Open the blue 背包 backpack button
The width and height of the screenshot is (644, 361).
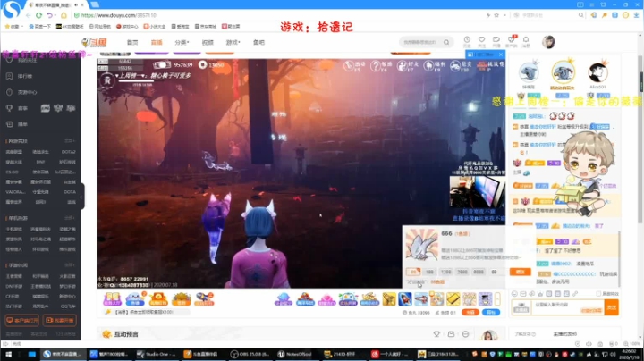[x=491, y=313]
